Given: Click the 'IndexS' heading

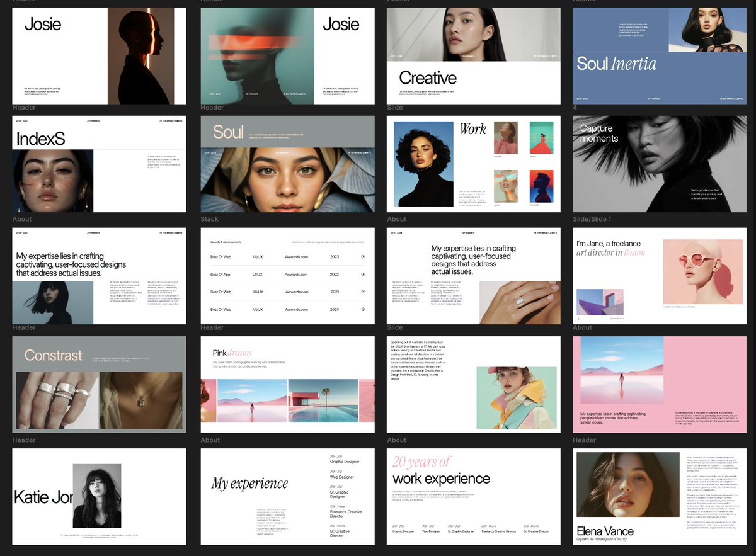Looking at the screenshot, I should tap(41, 138).
